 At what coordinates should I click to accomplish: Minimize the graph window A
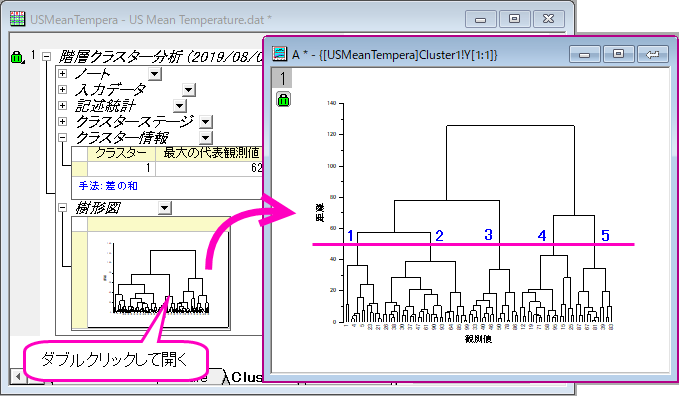(585, 55)
